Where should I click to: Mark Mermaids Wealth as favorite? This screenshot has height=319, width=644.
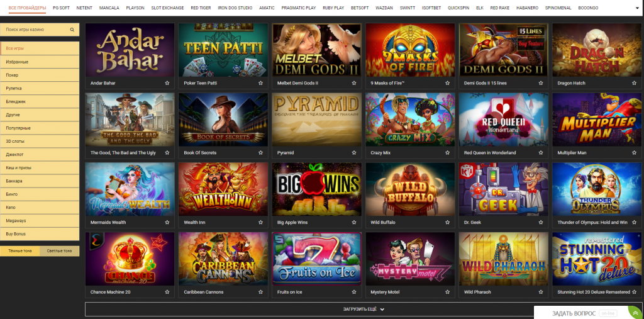pos(167,222)
